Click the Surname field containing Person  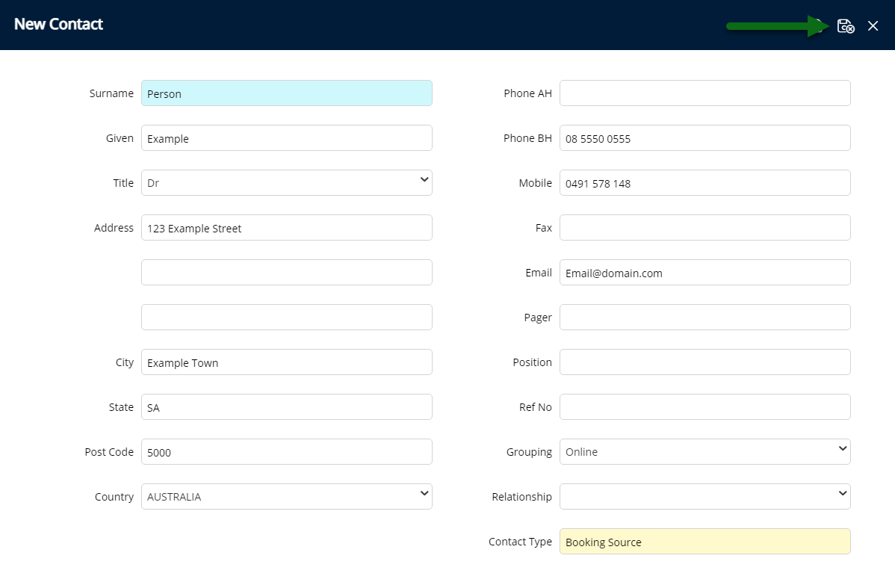287,93
